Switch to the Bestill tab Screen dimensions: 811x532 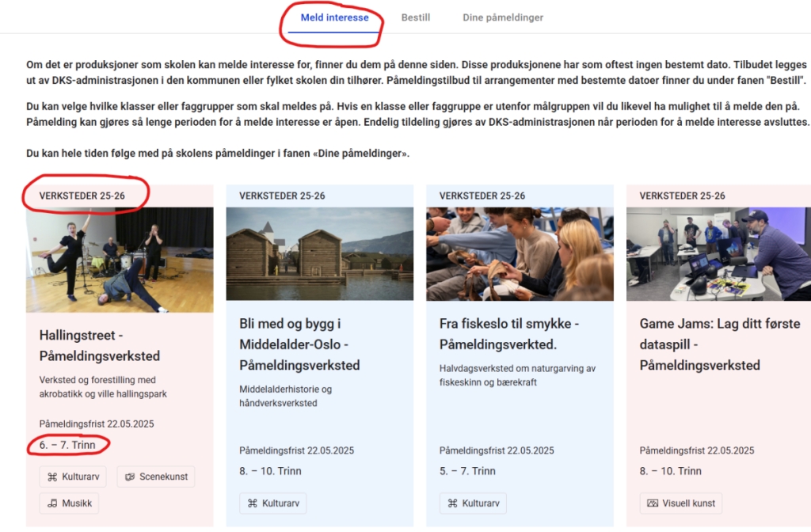click(x=416, y=17)
